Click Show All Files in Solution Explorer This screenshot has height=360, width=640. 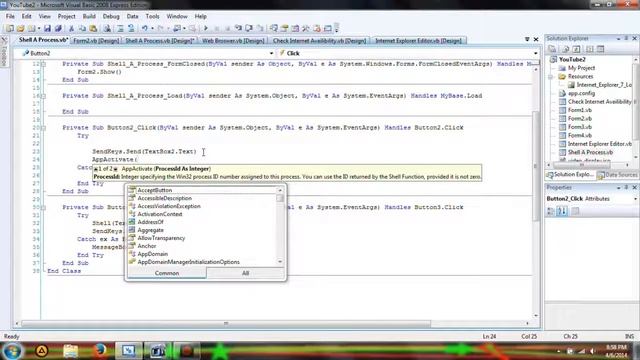pos(566,49)
